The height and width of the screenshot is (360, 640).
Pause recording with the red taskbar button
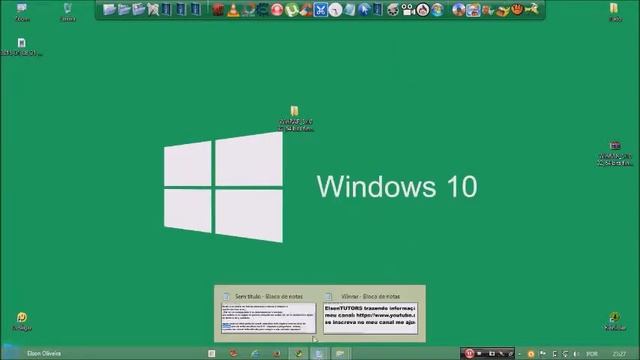[469, 353]
